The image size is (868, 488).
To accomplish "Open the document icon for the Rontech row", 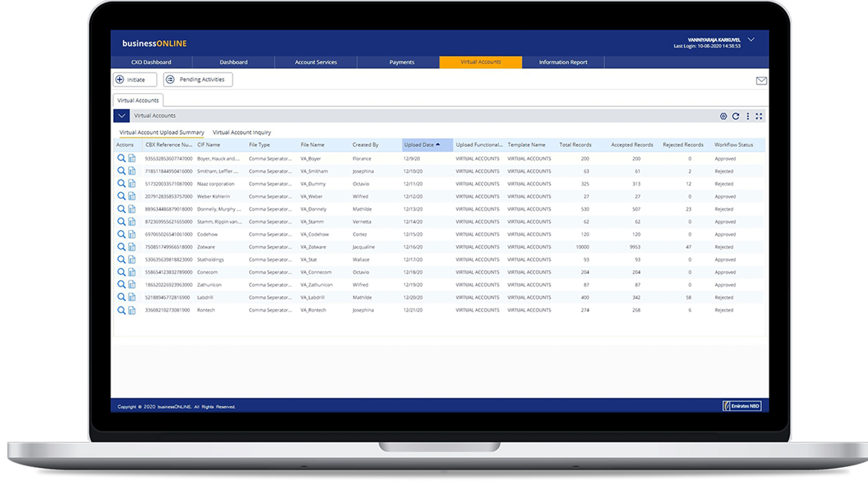I will pyautogui.click(x=132, y=310).
